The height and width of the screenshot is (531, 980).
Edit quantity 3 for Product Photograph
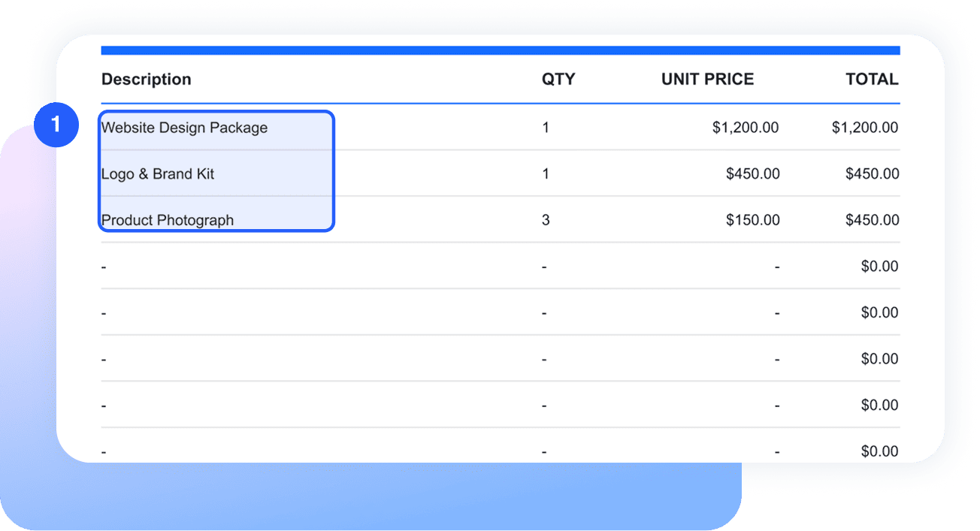(546, 220)
